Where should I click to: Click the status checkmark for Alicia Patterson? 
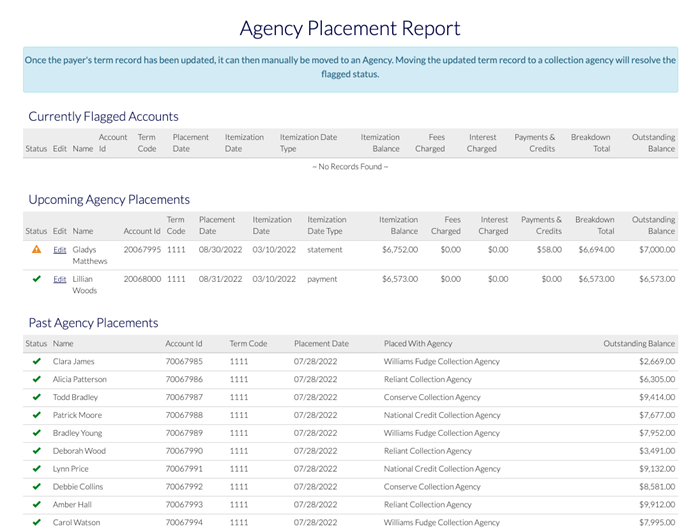[x=36, y=379]
